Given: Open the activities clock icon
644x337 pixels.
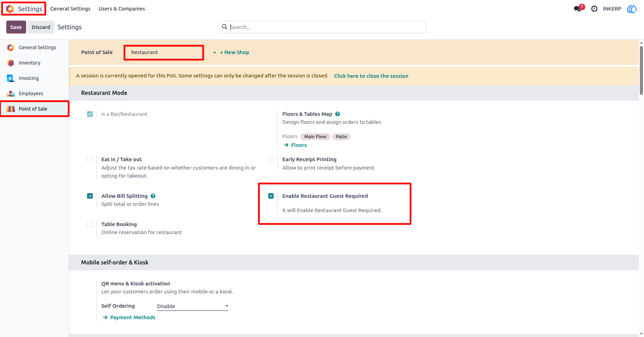Looking at the screenshot, I should 594,9.
